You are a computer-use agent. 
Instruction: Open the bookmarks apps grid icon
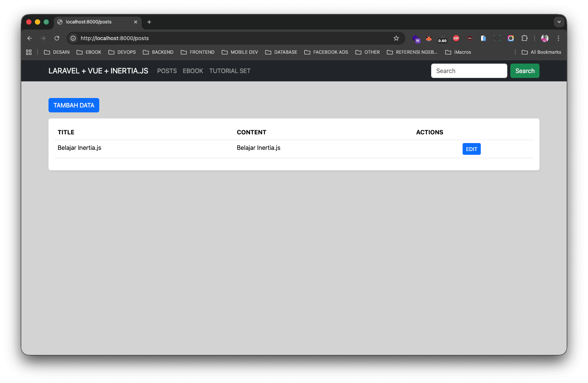pos(29,52)
